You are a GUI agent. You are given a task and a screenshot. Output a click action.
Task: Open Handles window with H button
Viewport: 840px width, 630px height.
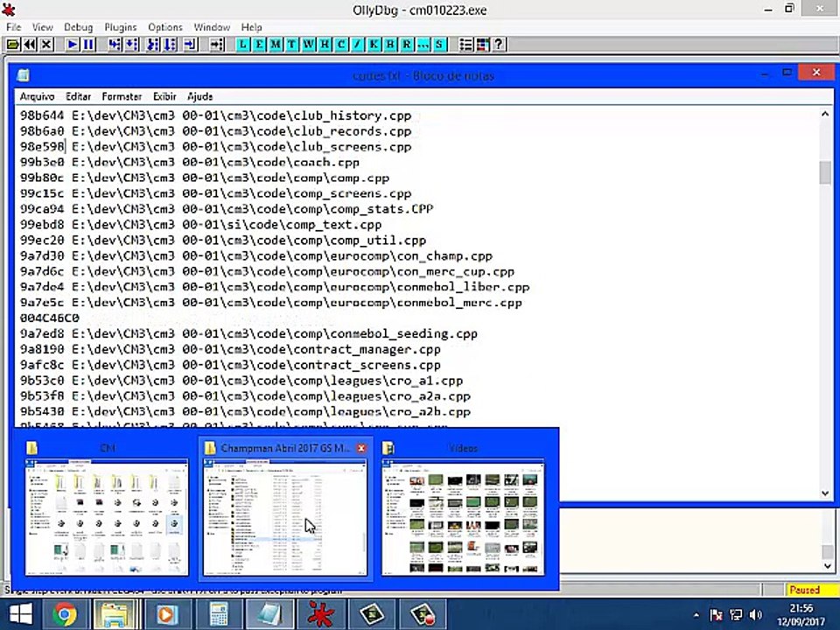point(325,45)
